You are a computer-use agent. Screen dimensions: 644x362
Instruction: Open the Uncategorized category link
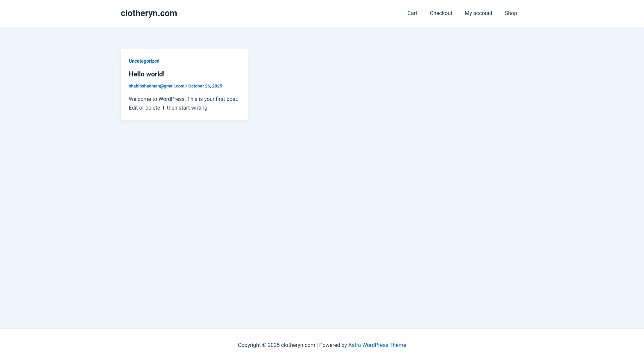pos(144,61)
